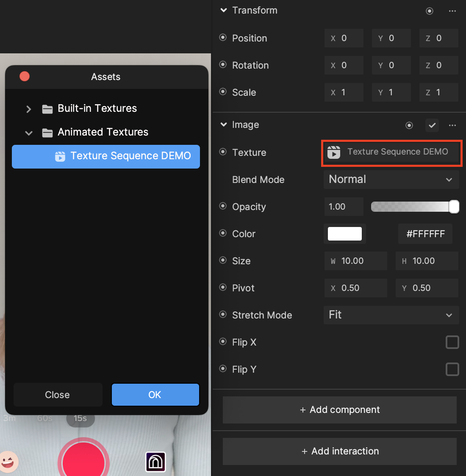
Task: Enable the Flip Y checkbox
Action: tap(452, 369)
